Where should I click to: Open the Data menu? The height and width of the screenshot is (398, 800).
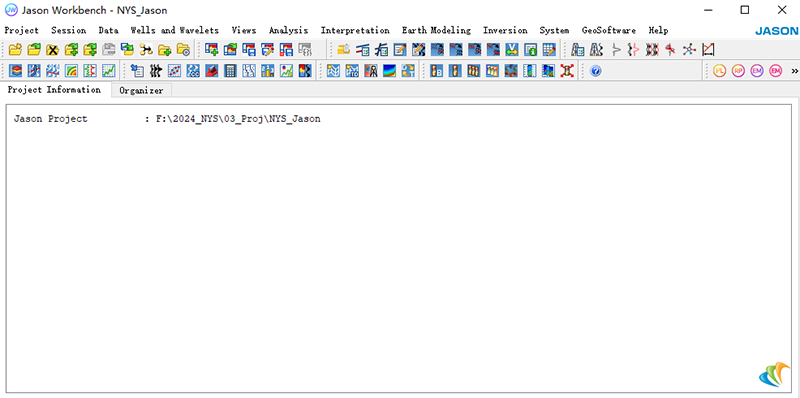point(108,31)
